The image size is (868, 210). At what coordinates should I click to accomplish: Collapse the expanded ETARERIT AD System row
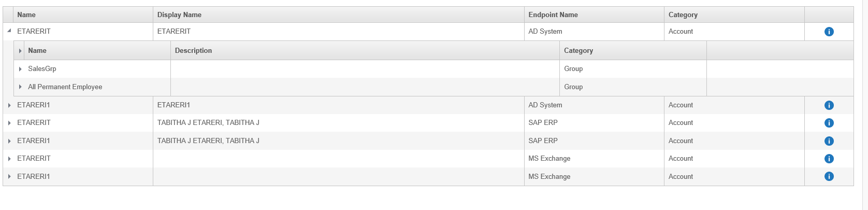(9, 31)
